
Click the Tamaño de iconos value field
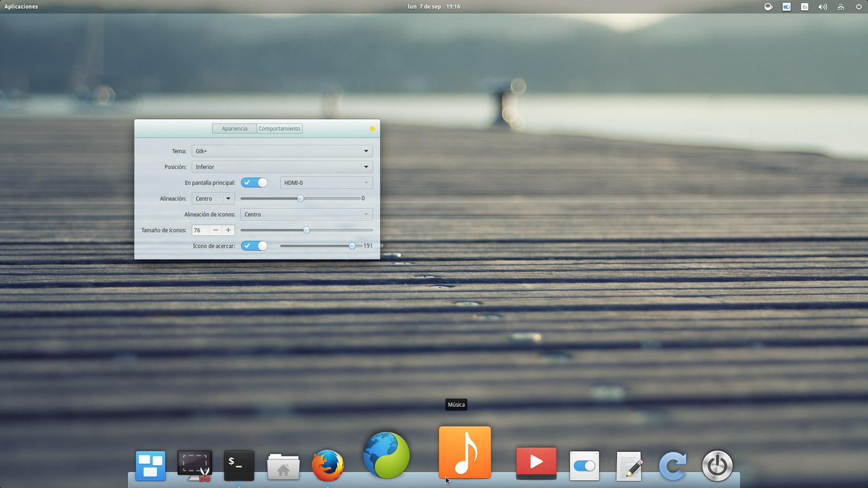[x=200, y=230]
